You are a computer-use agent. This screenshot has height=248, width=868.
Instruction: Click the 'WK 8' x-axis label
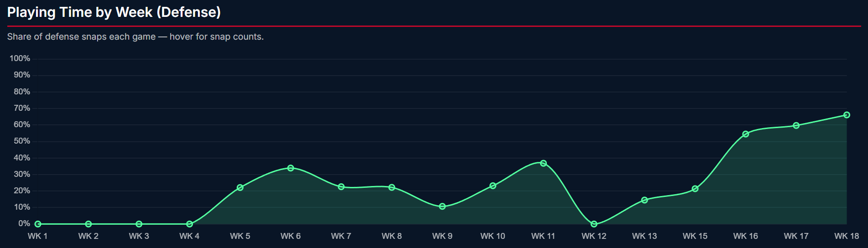(x=392, y=236)
